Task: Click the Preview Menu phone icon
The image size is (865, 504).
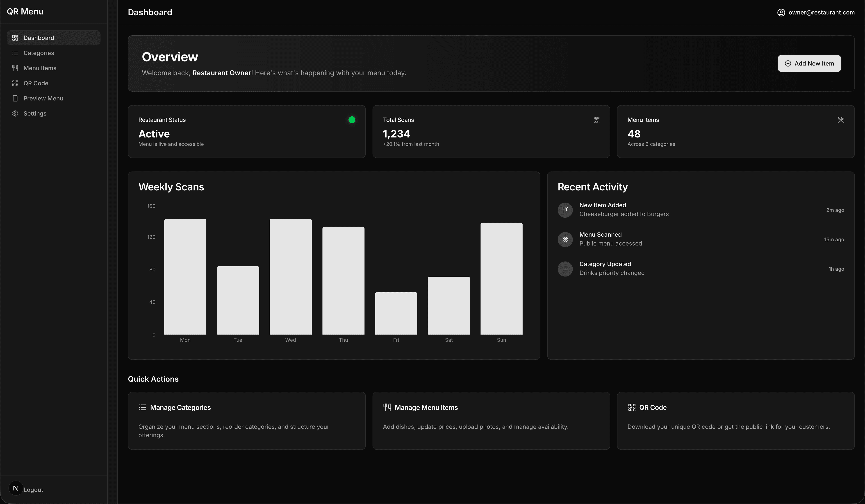Action: coord(15,98)
